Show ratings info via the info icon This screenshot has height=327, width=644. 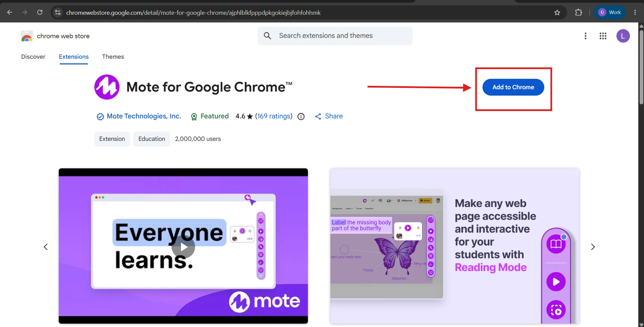point(301,116)
